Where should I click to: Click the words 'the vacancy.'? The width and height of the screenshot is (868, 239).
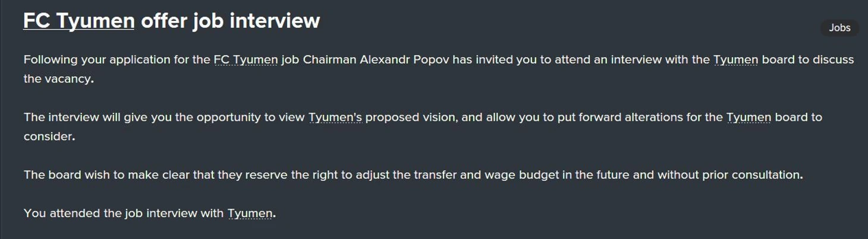[58, 78]
